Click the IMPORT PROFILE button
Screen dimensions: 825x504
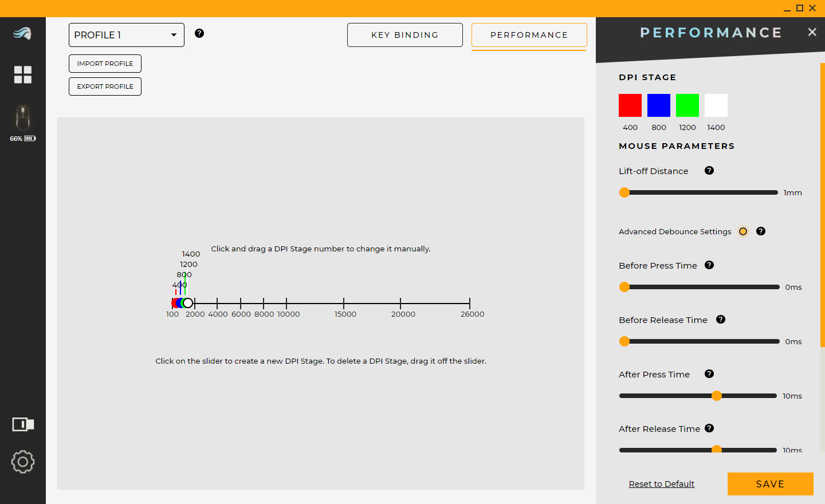coord(105,64)
